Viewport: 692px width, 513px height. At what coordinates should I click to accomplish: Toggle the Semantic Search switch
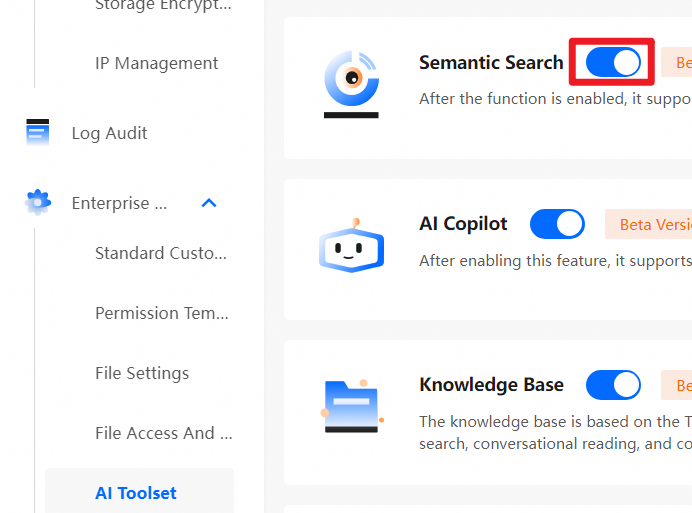(613, 63)
